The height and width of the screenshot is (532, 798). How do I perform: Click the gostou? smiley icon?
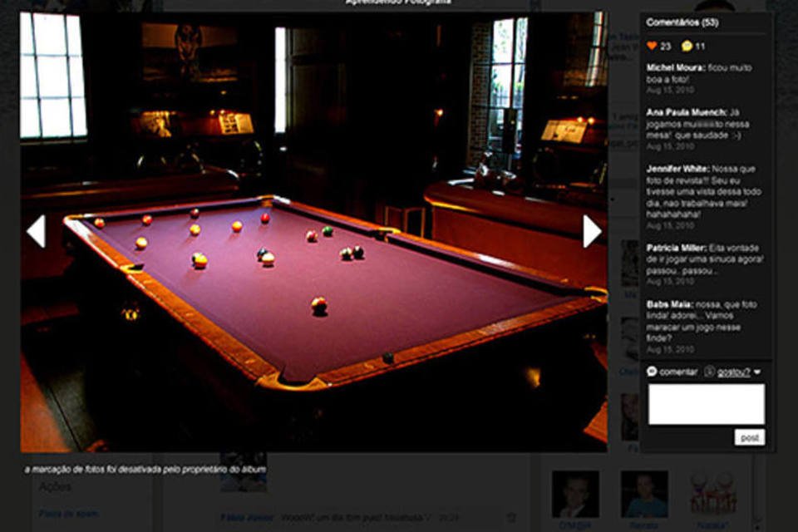(709, 372)
